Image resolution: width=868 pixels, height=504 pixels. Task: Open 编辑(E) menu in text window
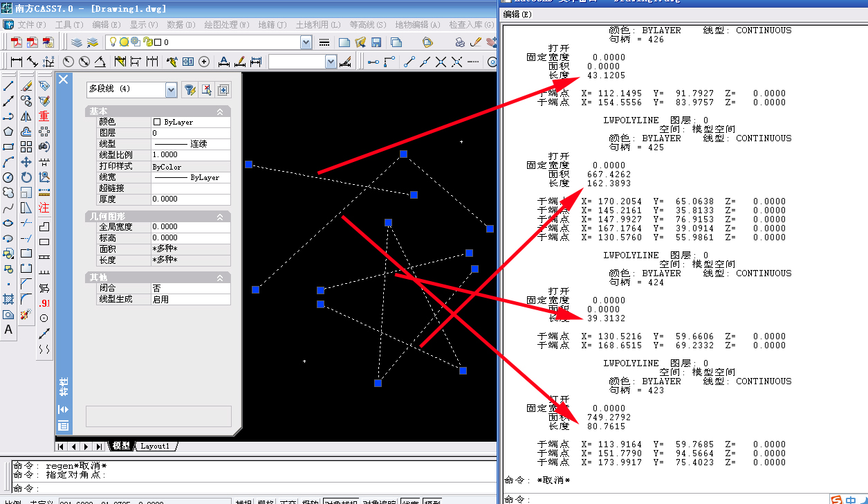point(517,14)
